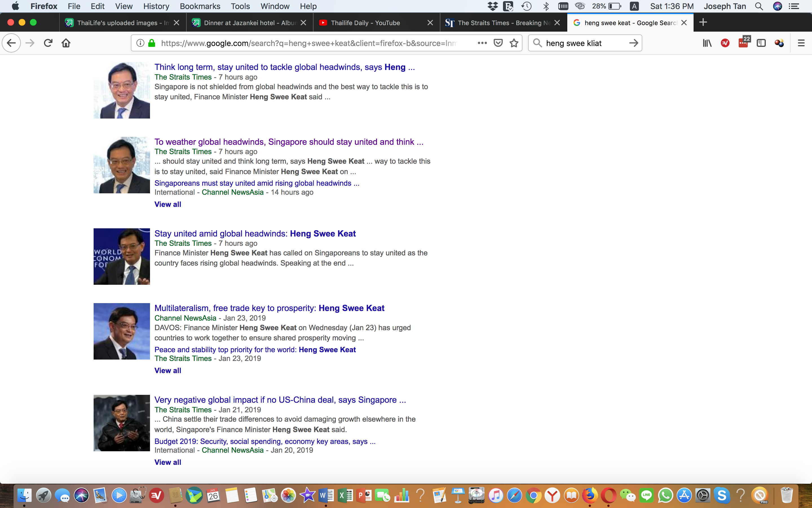Open the Firefox History menu
The image size is (812, 508).
156,6
